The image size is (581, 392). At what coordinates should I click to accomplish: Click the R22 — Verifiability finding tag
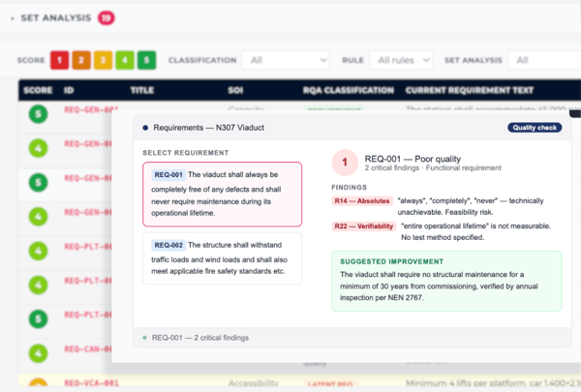coord(364,226)
